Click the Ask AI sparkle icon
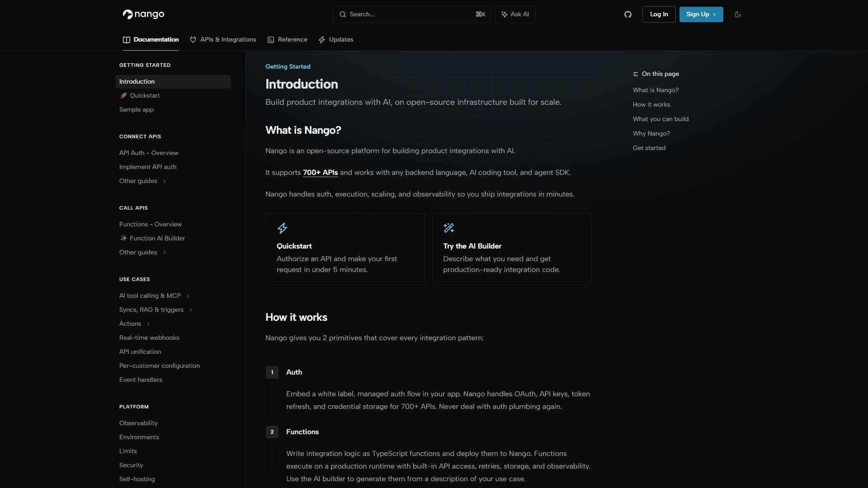Viewport: 868px width, 488px height. tap(505, 14)
